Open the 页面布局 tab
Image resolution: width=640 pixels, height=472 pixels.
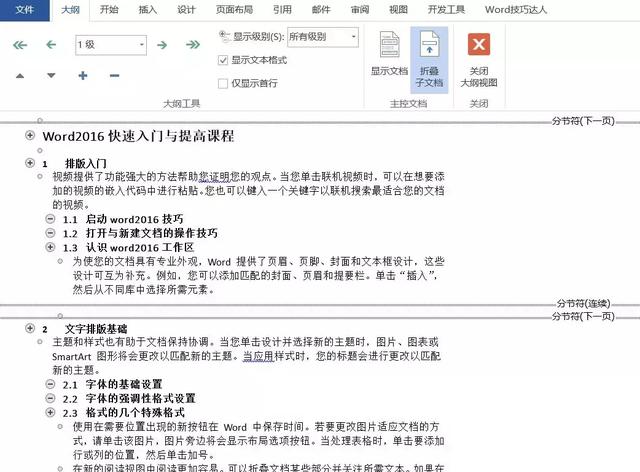coord(234,10)
